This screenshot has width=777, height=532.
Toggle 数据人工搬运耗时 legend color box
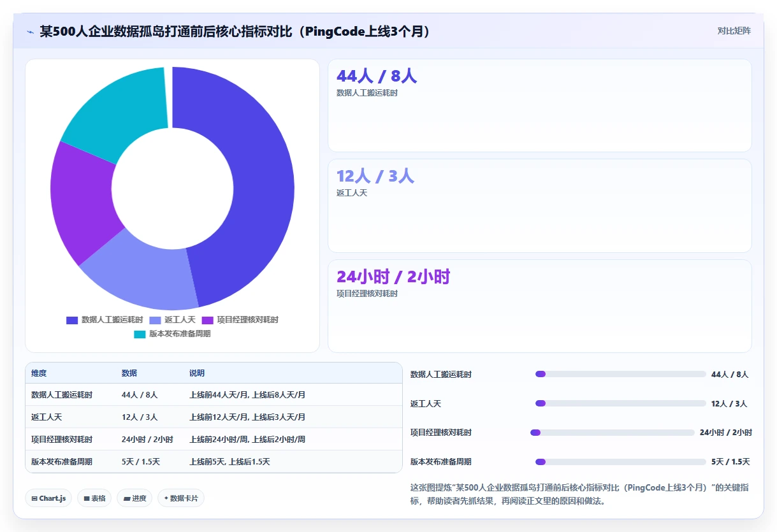(x=72, y=320)
